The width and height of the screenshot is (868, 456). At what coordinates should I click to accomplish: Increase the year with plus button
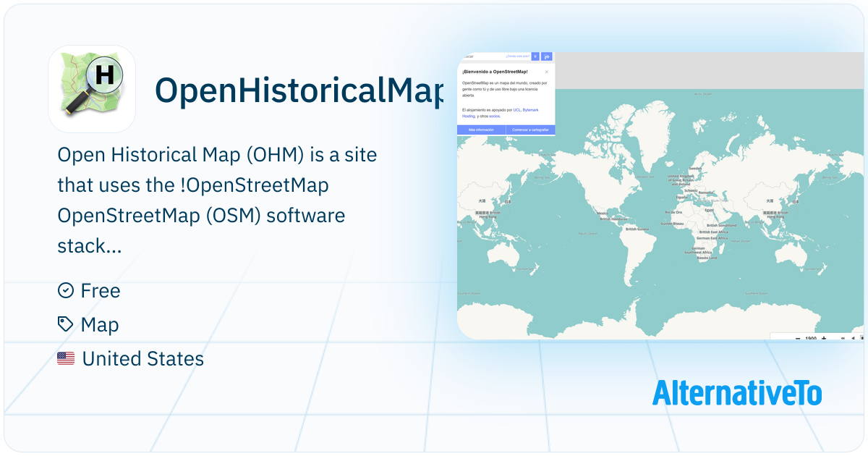(x=824, y=338)
